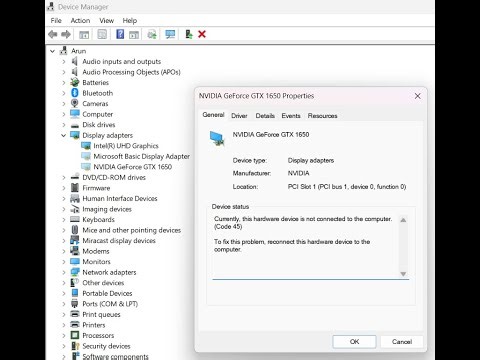Click the Imaging devices category icon
Viewport: 480px width, 360px height.
(x=75, y=209)
